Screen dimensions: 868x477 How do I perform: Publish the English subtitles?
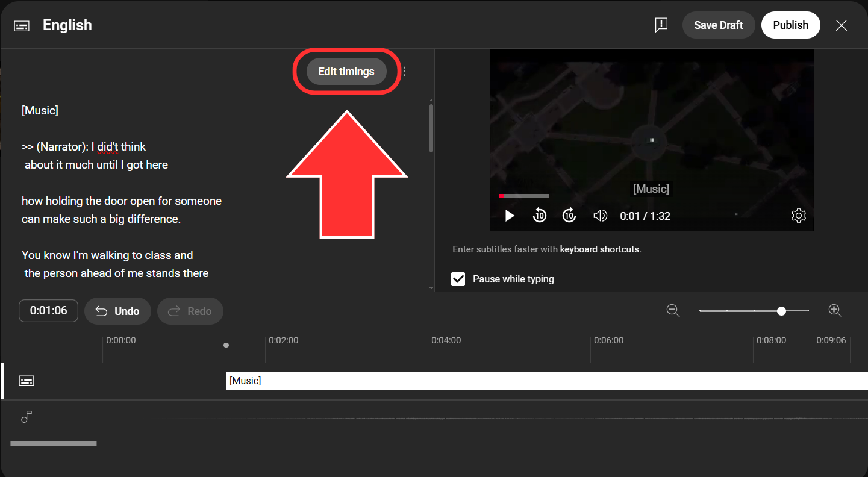point(790,25)
